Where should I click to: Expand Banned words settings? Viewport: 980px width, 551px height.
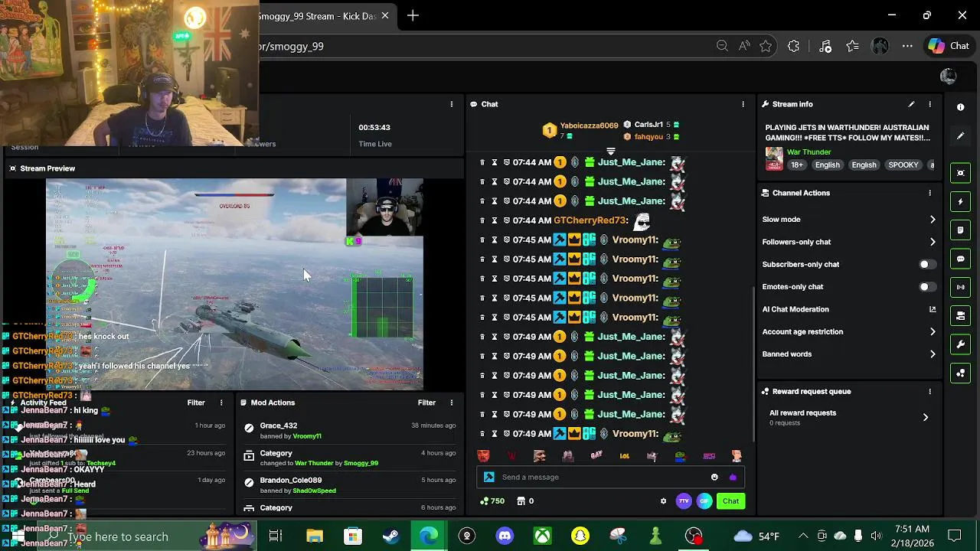[849, 354]
